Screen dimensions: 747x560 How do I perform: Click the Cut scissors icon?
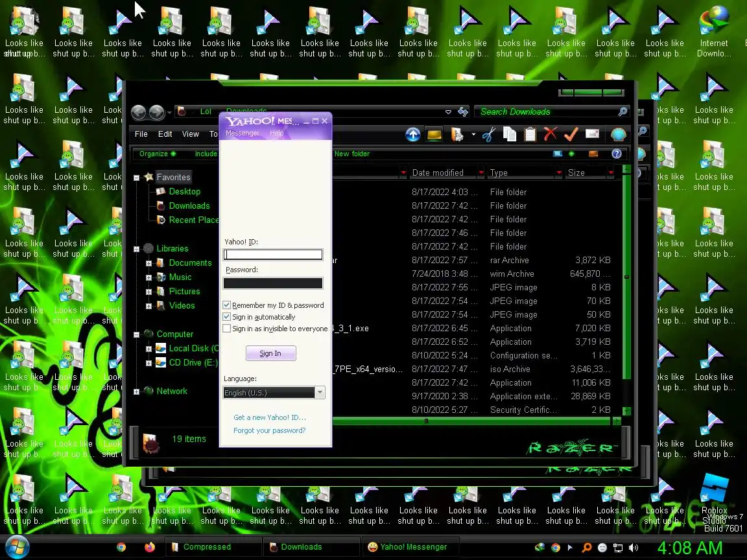click(x=489, y=135)
